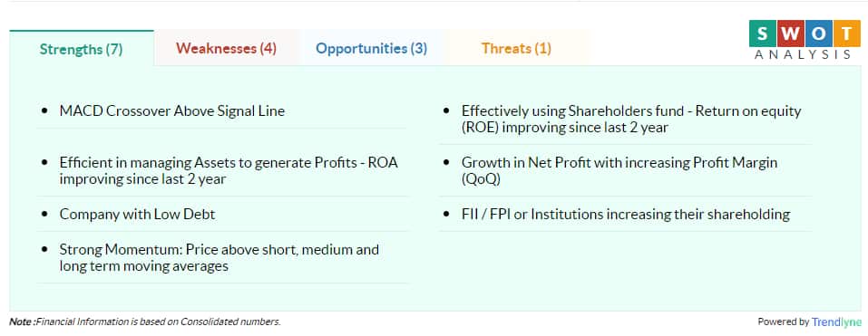Screen dimensions: 868x336
Task: Click the Powered by label
Action: 784,322
